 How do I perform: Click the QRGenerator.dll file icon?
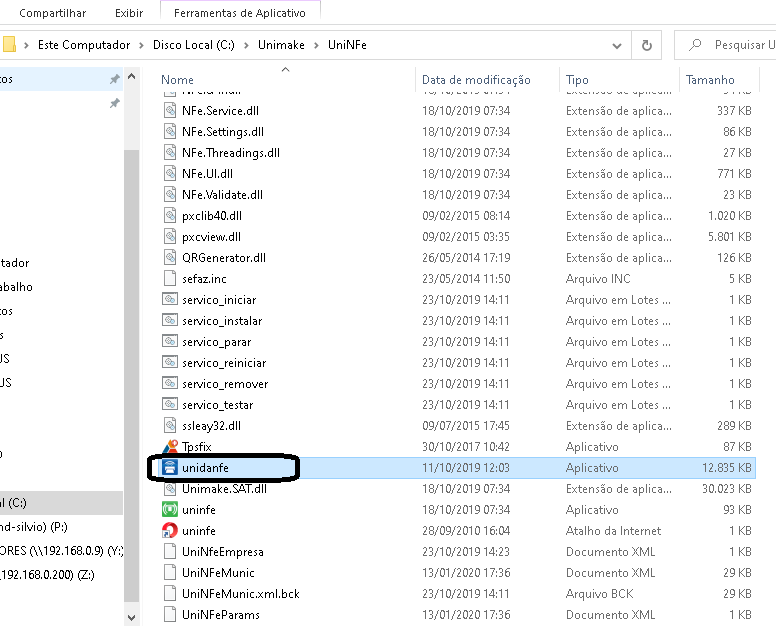[170, 257]
